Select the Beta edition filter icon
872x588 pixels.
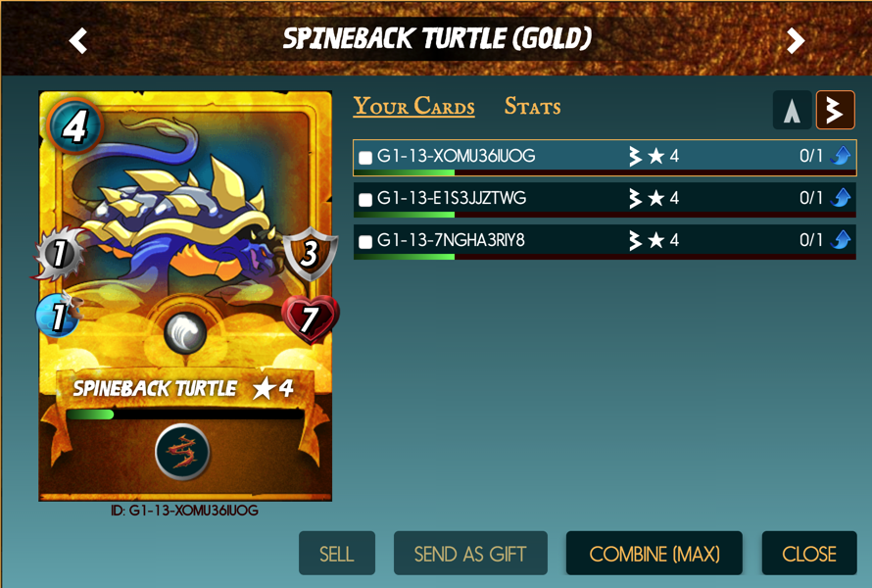pos(835,110)
